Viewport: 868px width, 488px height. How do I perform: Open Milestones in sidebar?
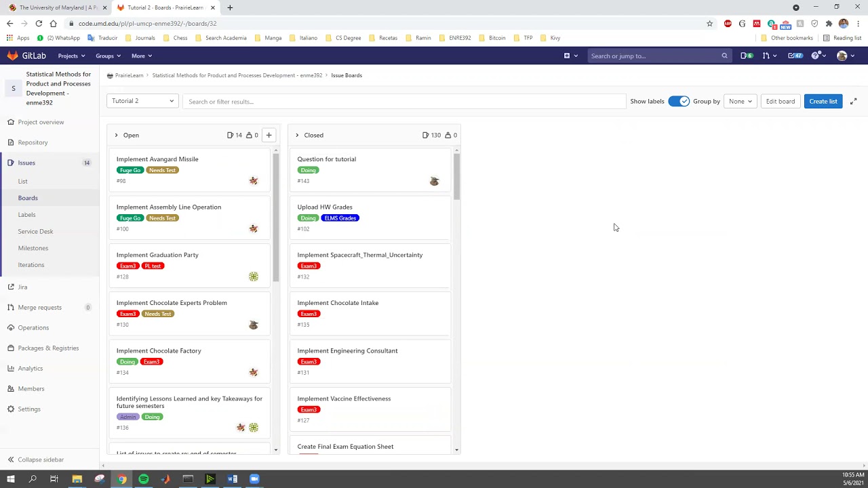(33, 248)
